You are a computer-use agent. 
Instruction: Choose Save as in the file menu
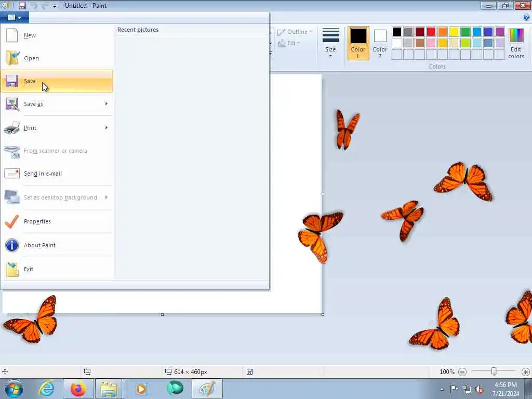coord(57,104)
